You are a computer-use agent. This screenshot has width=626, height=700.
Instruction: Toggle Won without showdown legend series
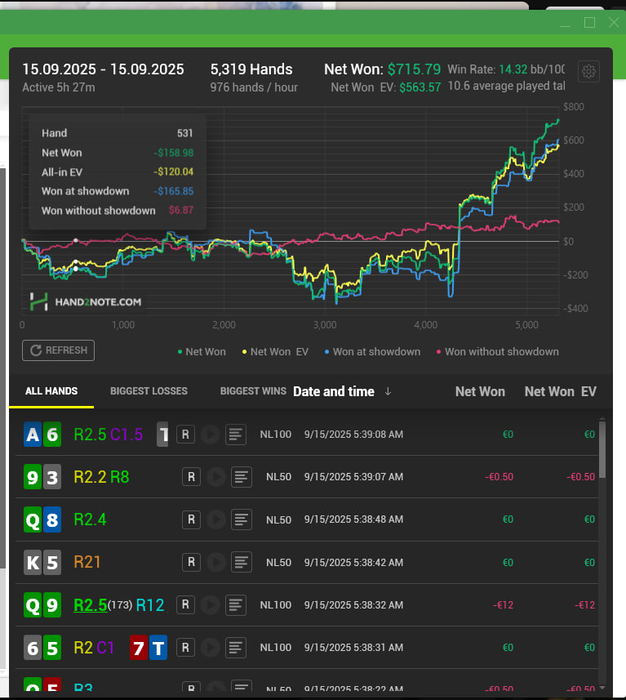click(x=497, y=352)
